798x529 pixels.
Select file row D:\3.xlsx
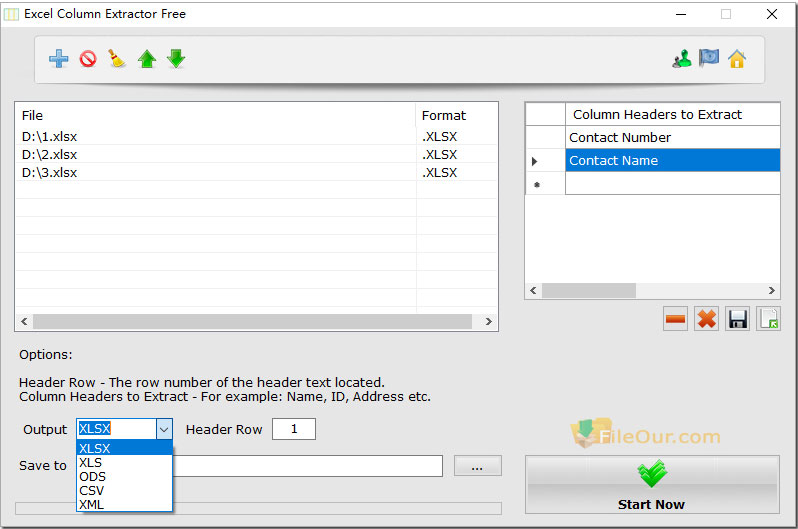tap(256, 173)
